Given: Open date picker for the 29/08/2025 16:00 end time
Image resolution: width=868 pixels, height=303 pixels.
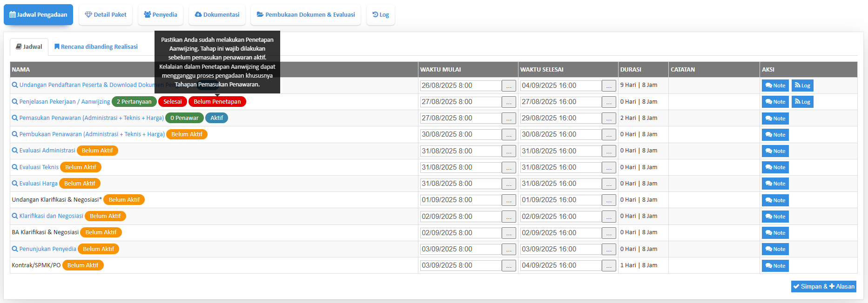Looking at the screenshot, I should [608, 119].
